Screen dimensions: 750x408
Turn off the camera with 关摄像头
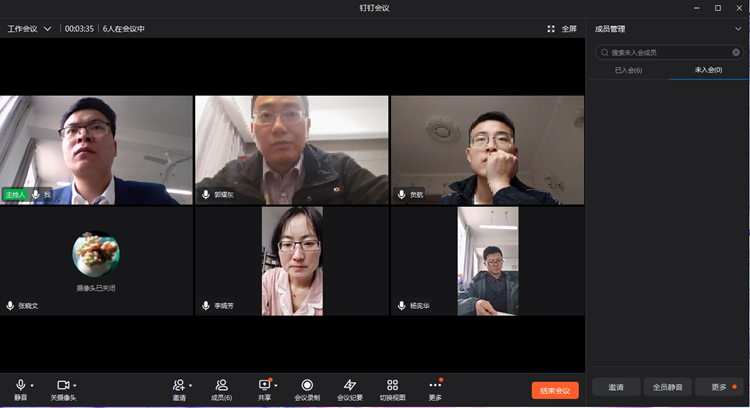(62, 386)
